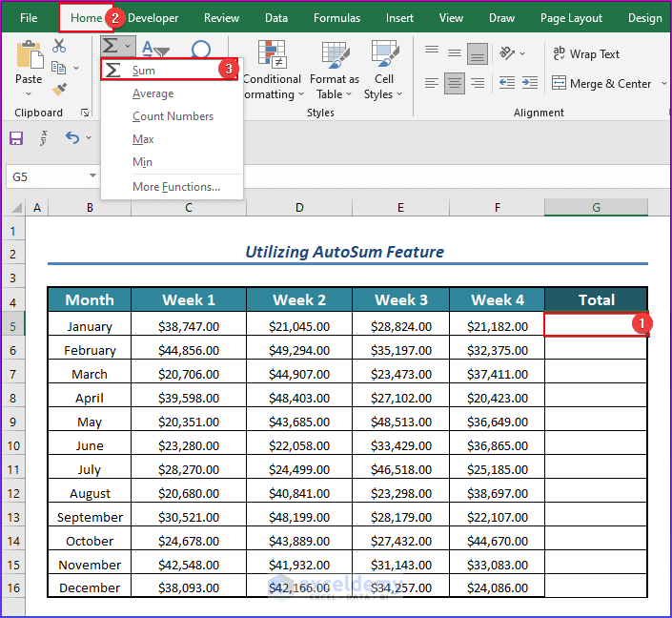The width and height of the screenshot is (672, 618).
Task: Click the View tab
Action: tap(451, 18)
